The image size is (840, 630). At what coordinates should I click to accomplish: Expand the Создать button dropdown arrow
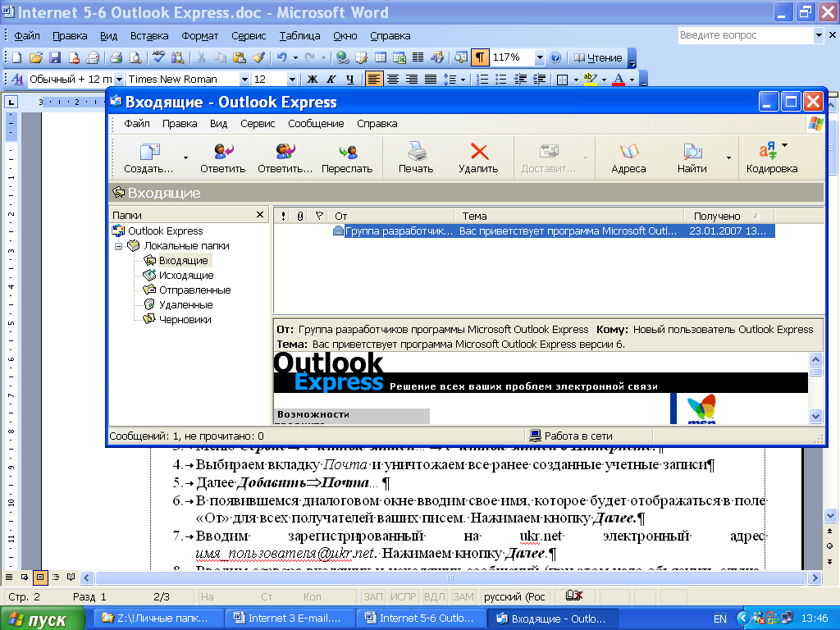pos(186,158)
